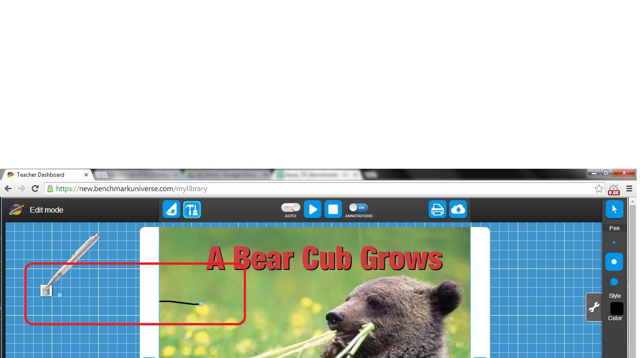Select the arrow pointer tool
The width and height of the screenshot is (644, 358).
point(614,209)
